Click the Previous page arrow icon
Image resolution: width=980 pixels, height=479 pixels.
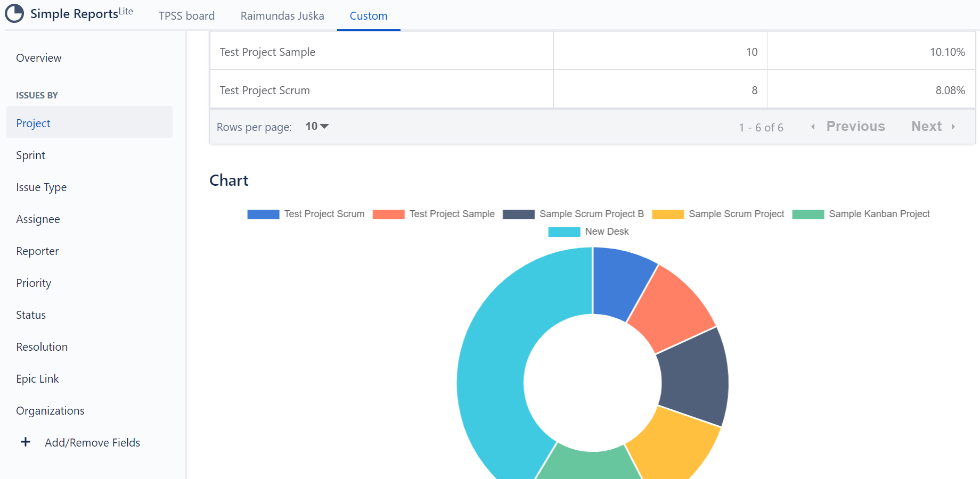click(813, 127)
